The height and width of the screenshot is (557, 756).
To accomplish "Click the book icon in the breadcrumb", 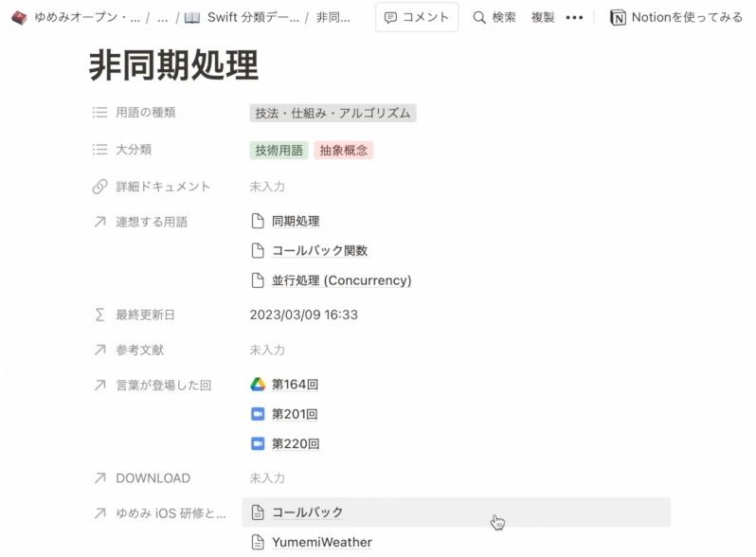I will 192,17.
